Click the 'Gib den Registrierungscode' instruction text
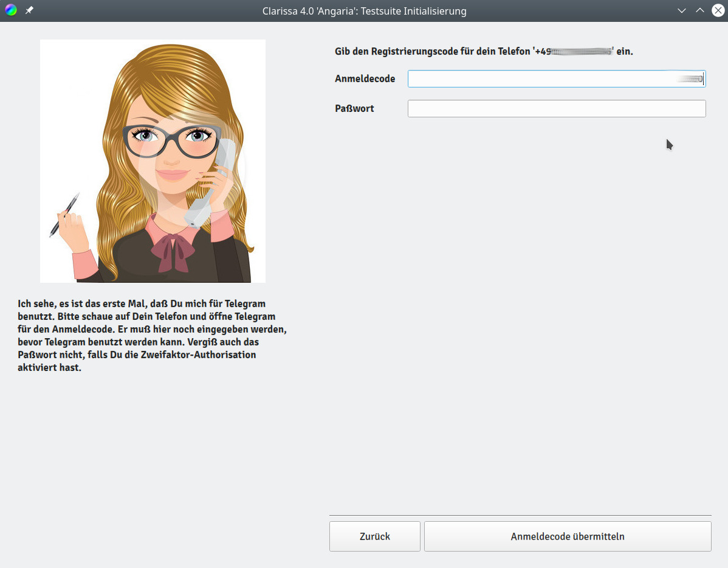This screenshot has width=728, height=568. (x=484, y=51)
